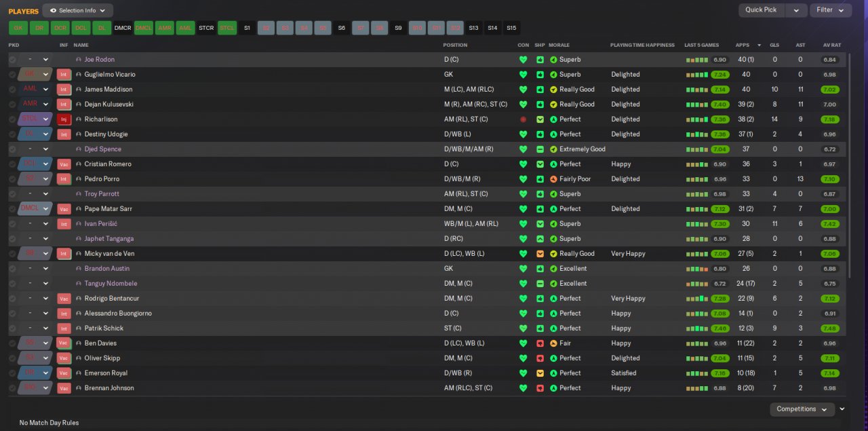Select the GK position slot button
Screen dimensions: 868x431
pyautogui.click(x=18, y=28)
